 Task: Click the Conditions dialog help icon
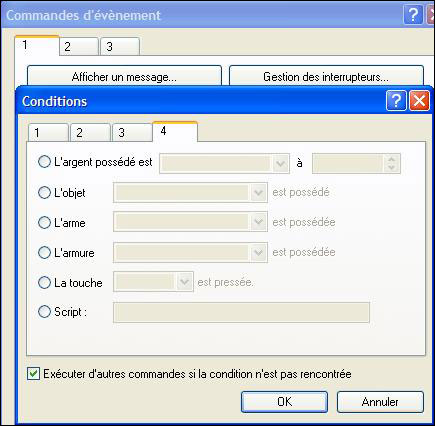(x=396, y=101)
